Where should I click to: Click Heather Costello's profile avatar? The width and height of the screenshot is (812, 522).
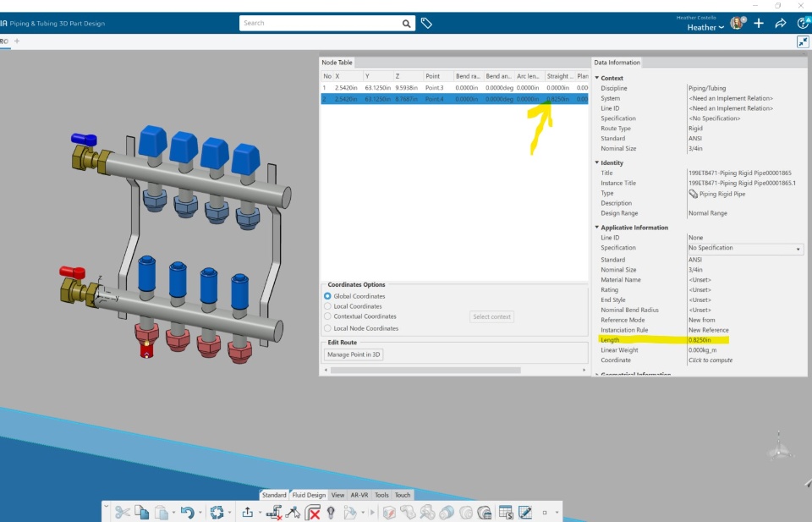tap(737, 23)
